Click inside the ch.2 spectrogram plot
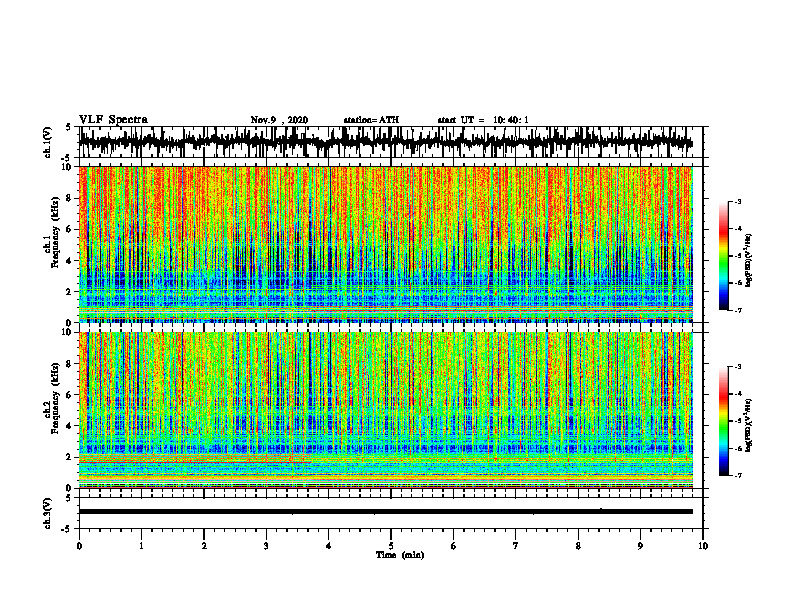Viewport: 792px width, 612px height. tap(385, 410)
